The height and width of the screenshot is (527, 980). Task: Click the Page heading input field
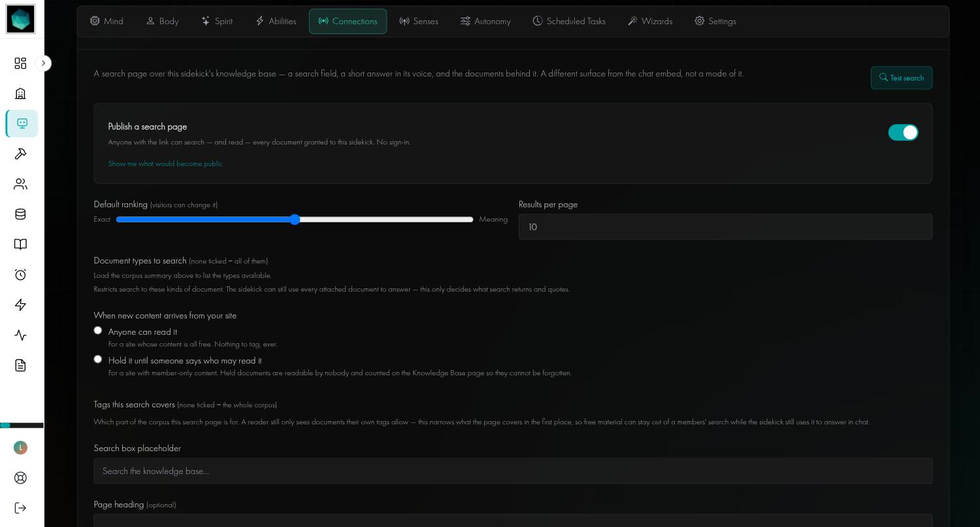(x=513, y=520)
